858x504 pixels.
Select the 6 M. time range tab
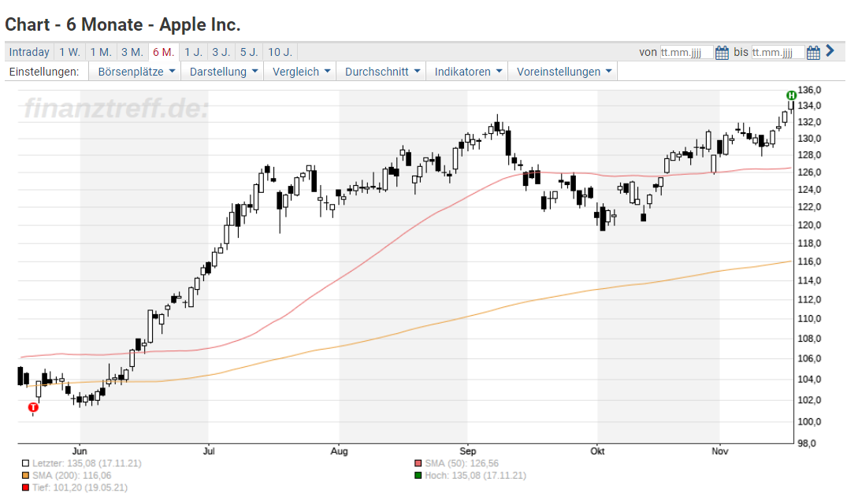click(x=164, y=52)
